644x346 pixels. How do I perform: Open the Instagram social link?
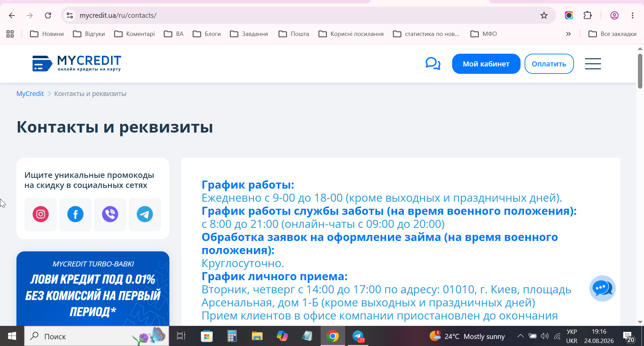[x=41, y=214]
